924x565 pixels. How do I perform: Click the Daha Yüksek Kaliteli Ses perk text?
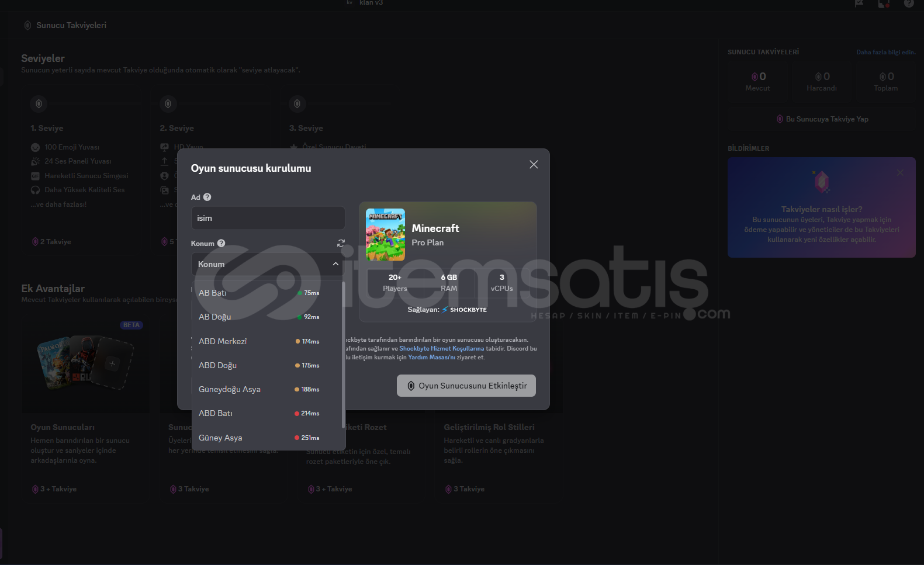pyautogui.click(x=85, y=190)
